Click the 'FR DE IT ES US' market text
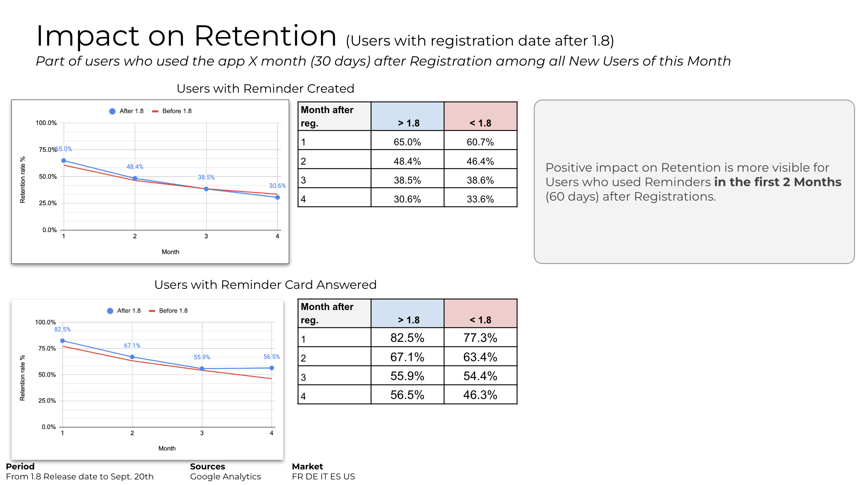The image size is (868, 485). pyautogui.click(x=323, y=476)
